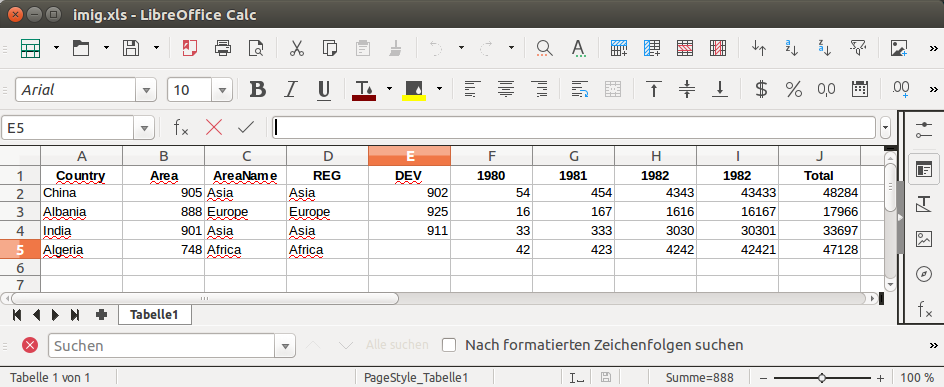This screenshot has width=944, height=387.
Task: Run the spelling check icon
Action: (x=578, y=48)
